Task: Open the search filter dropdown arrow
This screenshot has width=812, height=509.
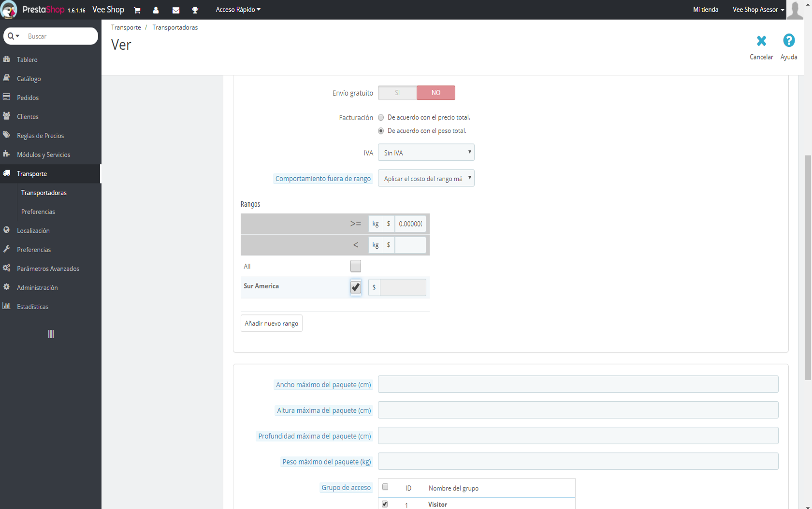Action: 17,36
